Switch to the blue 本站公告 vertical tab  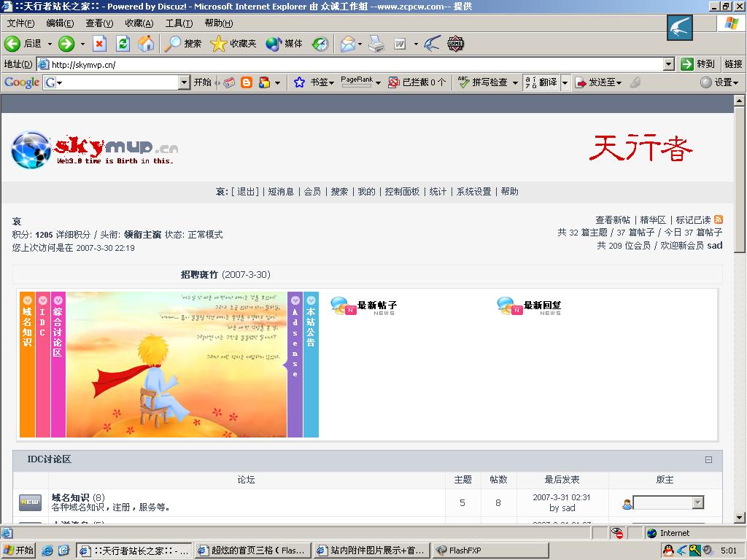(x=311, y=365)
